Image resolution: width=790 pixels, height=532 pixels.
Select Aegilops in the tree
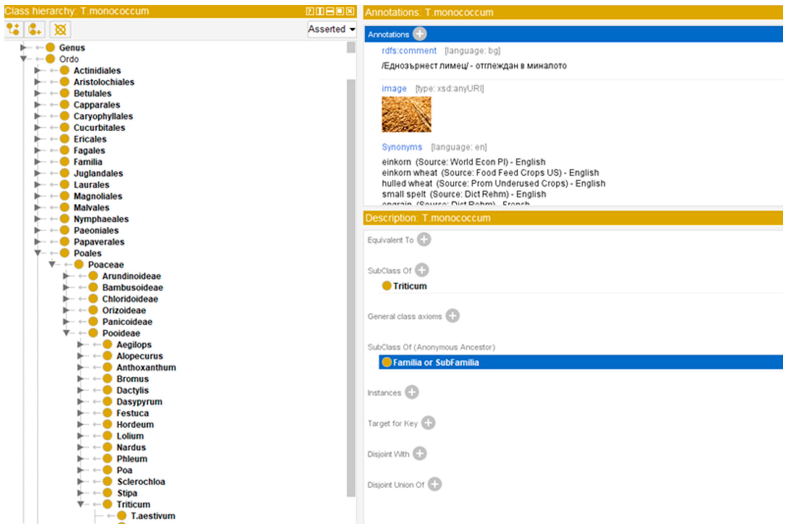134,345
